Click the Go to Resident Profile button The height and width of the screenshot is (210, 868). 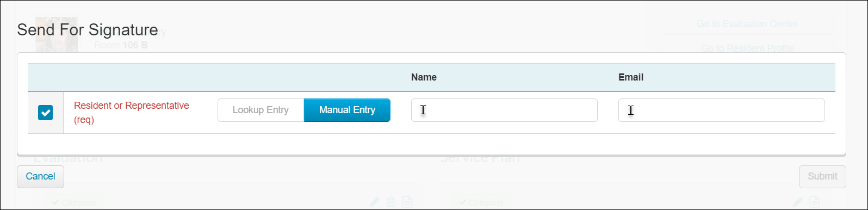pyautogui.click(x=747, y=48)
